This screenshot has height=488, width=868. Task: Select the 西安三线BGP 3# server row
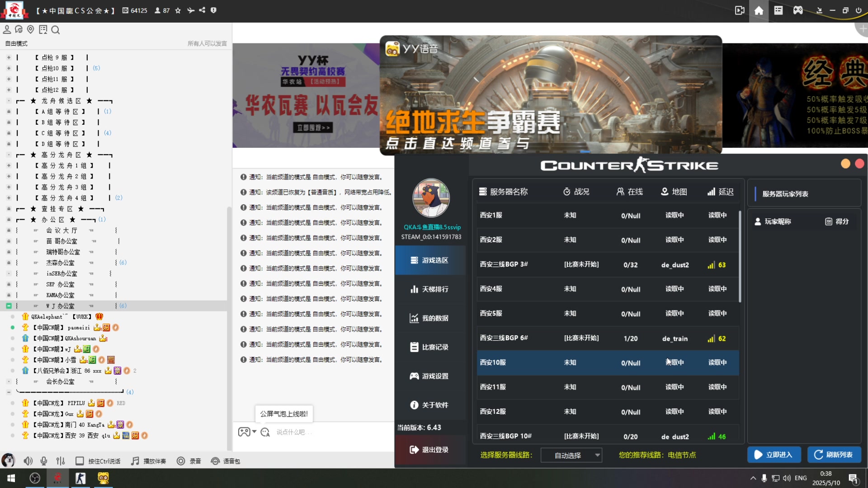(608, 265)
